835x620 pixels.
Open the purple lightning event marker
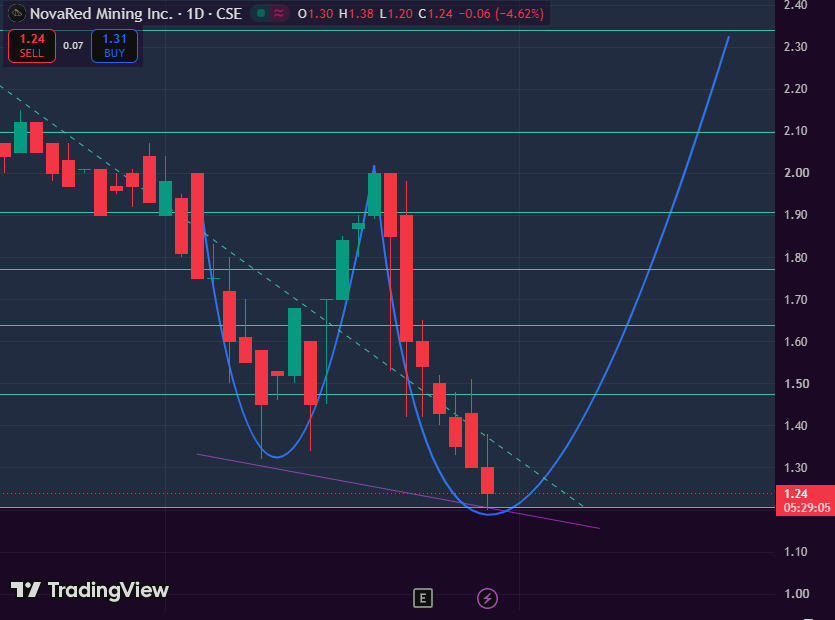[x=487, y=598]
